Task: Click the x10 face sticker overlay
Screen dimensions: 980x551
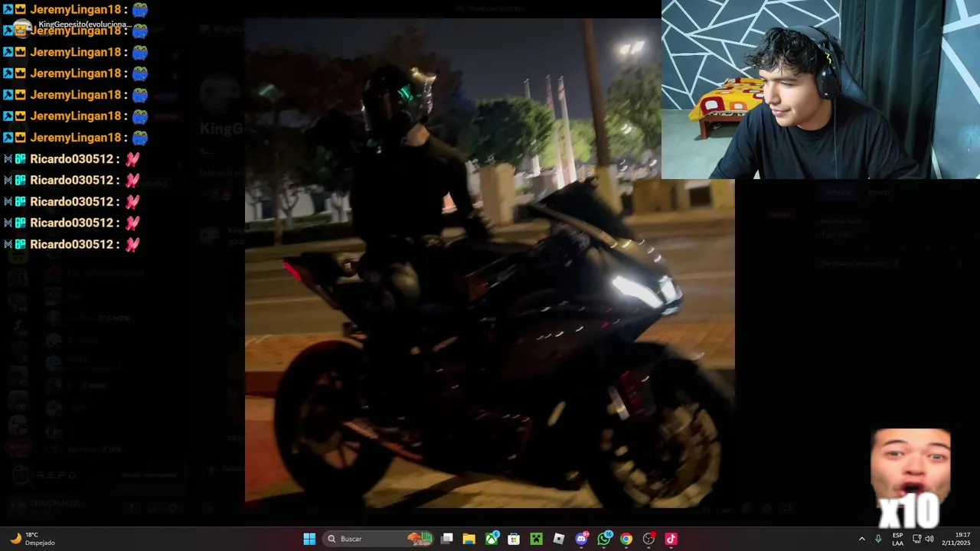Action: point(910,478)
